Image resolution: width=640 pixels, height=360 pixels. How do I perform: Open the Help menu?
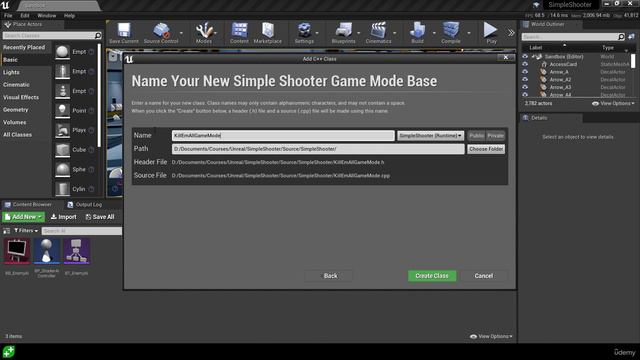pos(69,16)
